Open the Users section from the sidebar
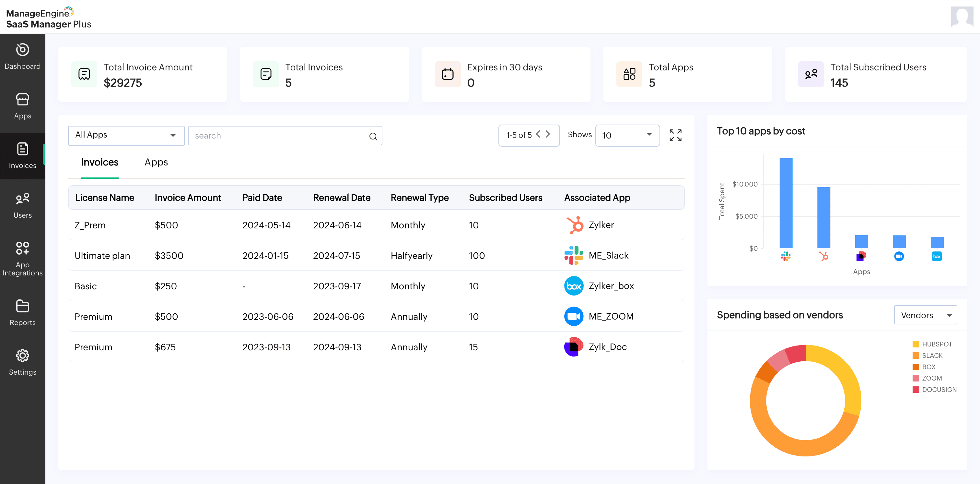 (x=22, y=205)
